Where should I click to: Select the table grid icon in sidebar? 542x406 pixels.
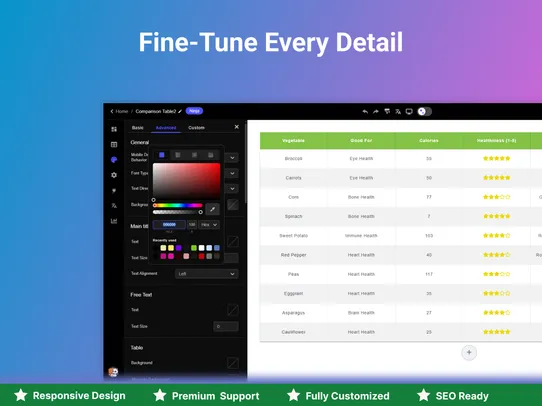coord(114,144)
